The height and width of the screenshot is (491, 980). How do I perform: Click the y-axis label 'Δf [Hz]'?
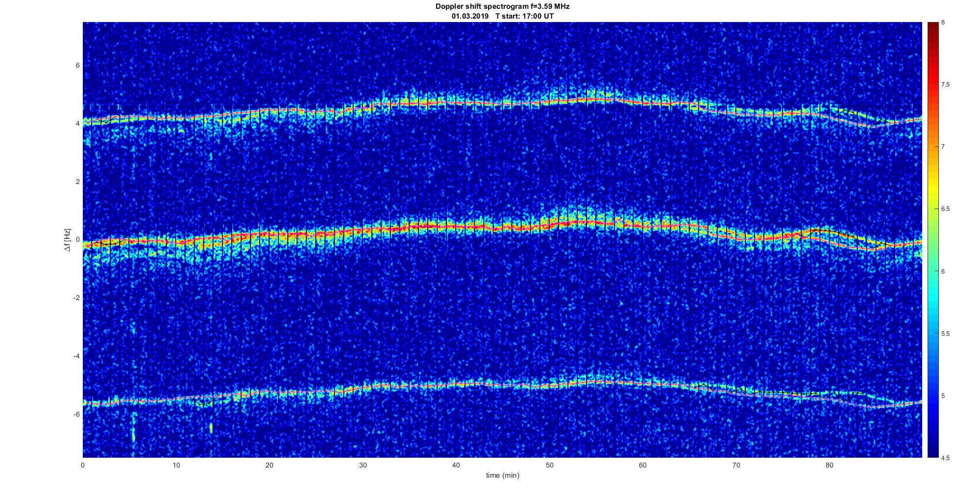[x=68, y=240]
